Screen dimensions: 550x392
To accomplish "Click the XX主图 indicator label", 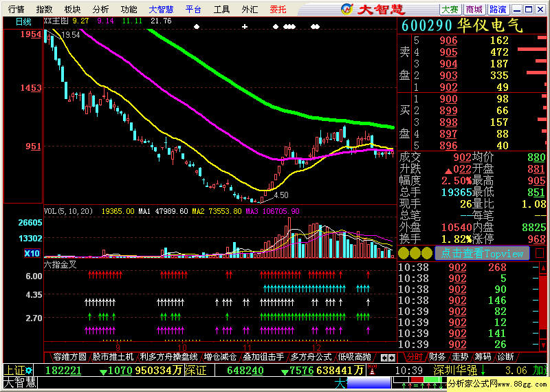I will (56, 21).
